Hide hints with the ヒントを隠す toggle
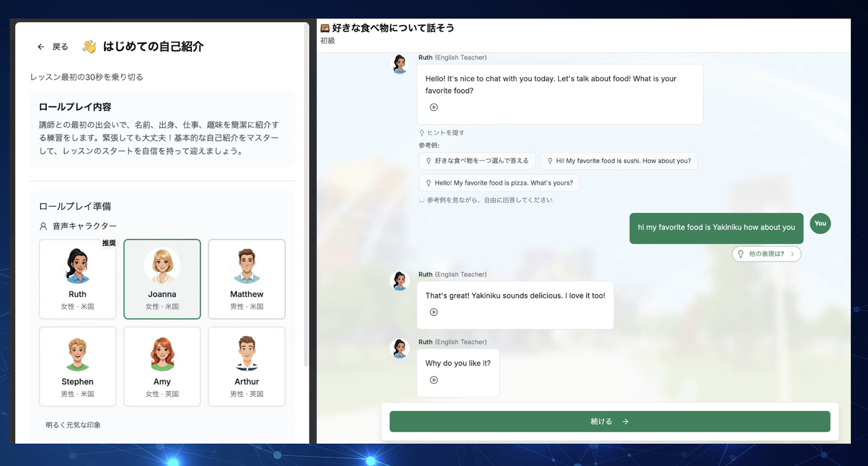This screenshot has width=868, height=466. point(442,133)
